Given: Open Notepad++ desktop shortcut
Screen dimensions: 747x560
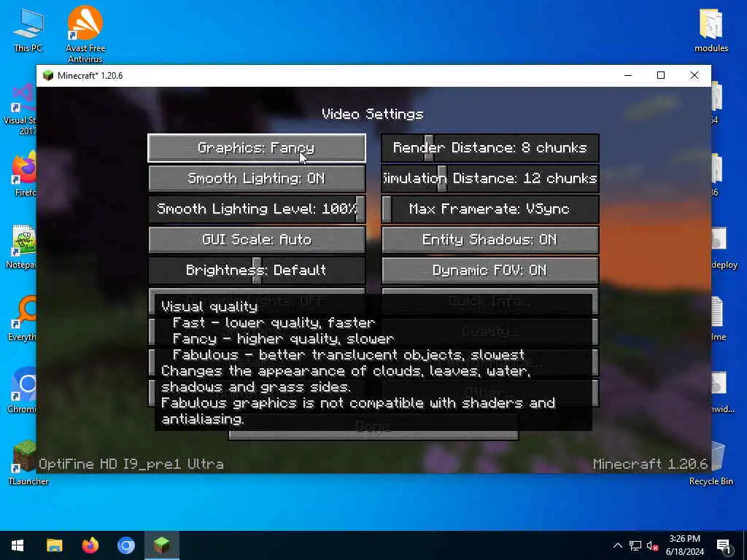Looking at the screenshot, I should pyautogui.click(x=22, y=246).
